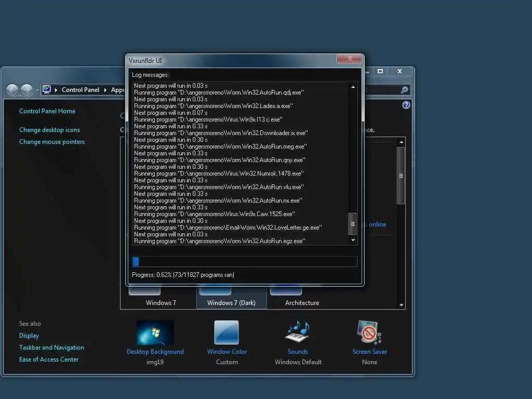Click the img19 caption under Desktop Background
532x399 pixels.
[155, 362]
